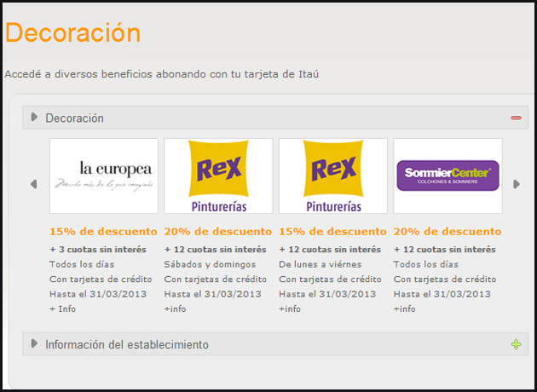Open + Info link under la europea
Screen dimensions: 537x392
pos(63,308)
